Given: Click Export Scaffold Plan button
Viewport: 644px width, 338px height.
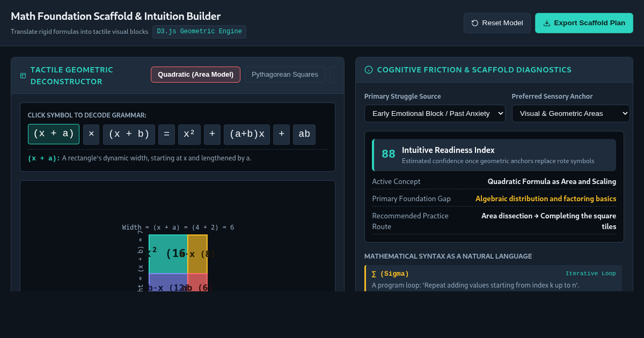Looking at the screenshot, I should tap(584, 23).
